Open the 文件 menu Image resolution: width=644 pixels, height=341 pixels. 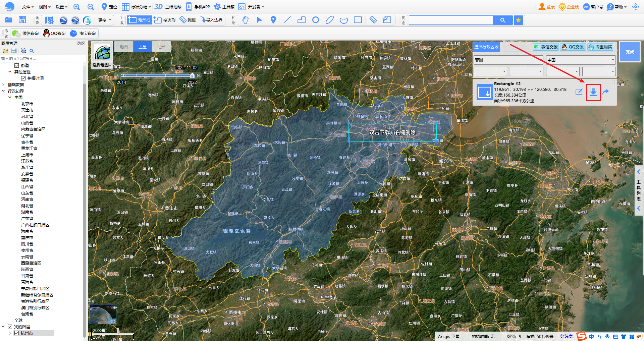(27, 7)
